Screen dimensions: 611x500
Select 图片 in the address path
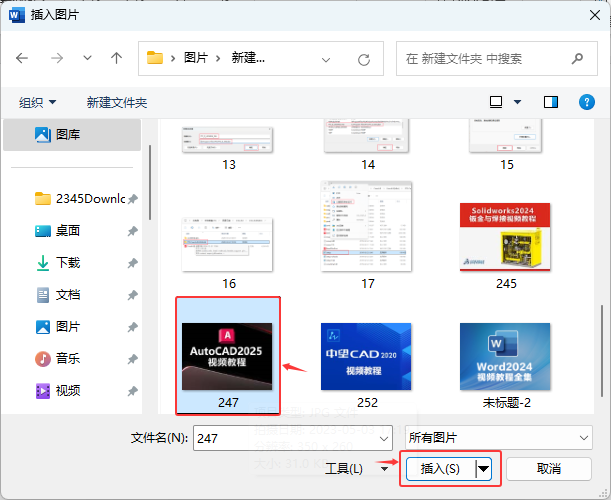196,58
